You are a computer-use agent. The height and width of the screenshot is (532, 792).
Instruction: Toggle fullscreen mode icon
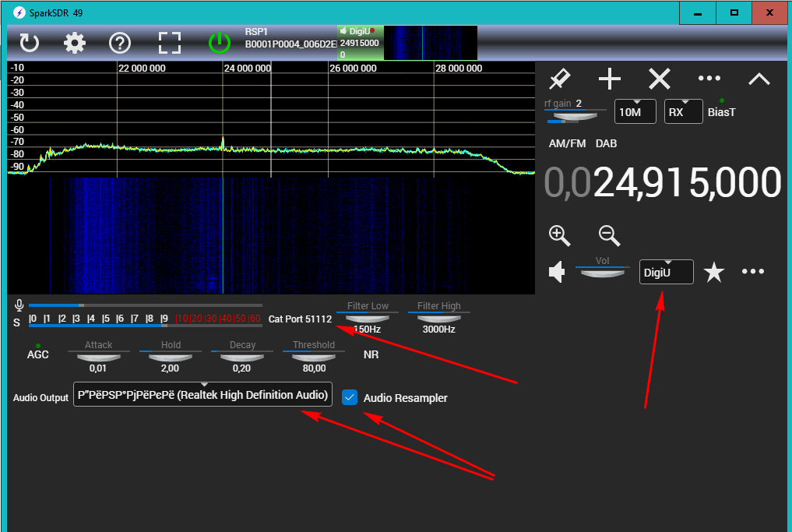pos(169,43)
